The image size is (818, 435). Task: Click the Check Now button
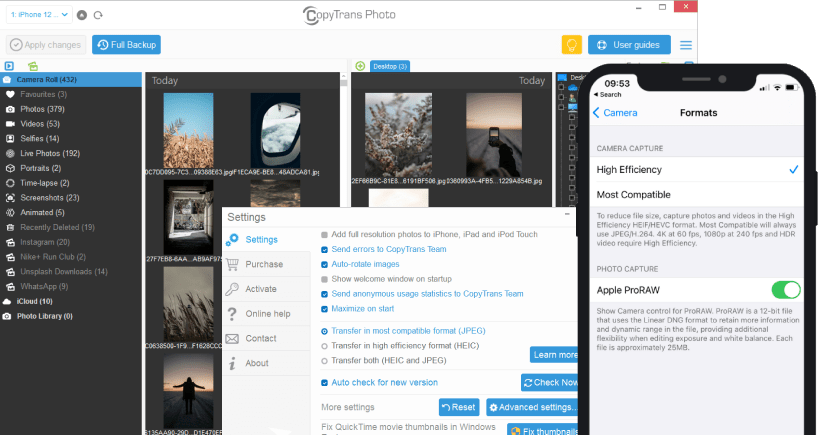tap(549, 382)
